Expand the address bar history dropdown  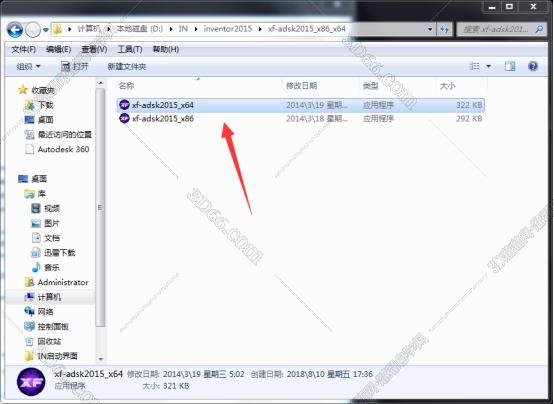coord(430,29)
